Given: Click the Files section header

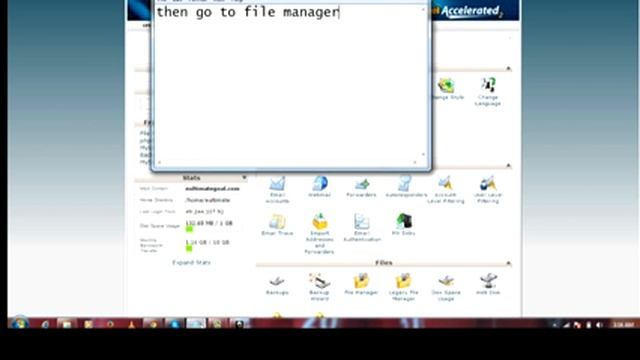Looking at the screenshot, I should (x=384, y=263).
